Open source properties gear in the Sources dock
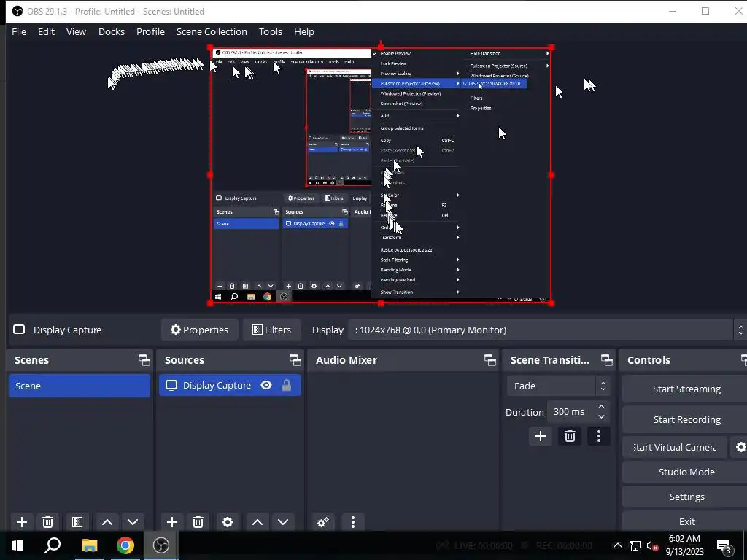 (x=228, y=522)
